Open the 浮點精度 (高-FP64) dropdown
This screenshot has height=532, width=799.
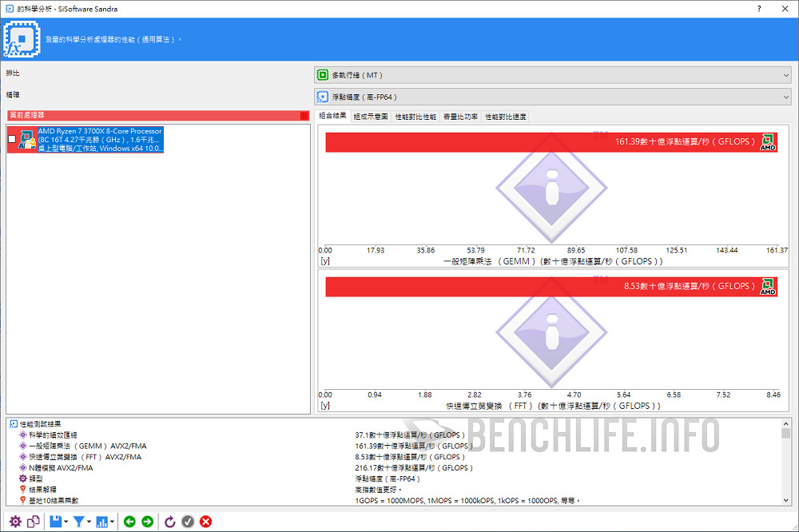click(x=552, y=97)
